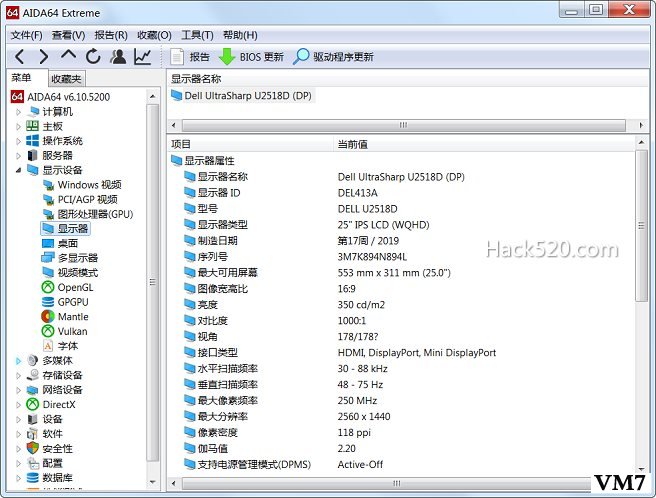This screenshot has height=498, width=656.
Task: Select PCI/AGP 视频 in the tree
Action: pos(80,199)
